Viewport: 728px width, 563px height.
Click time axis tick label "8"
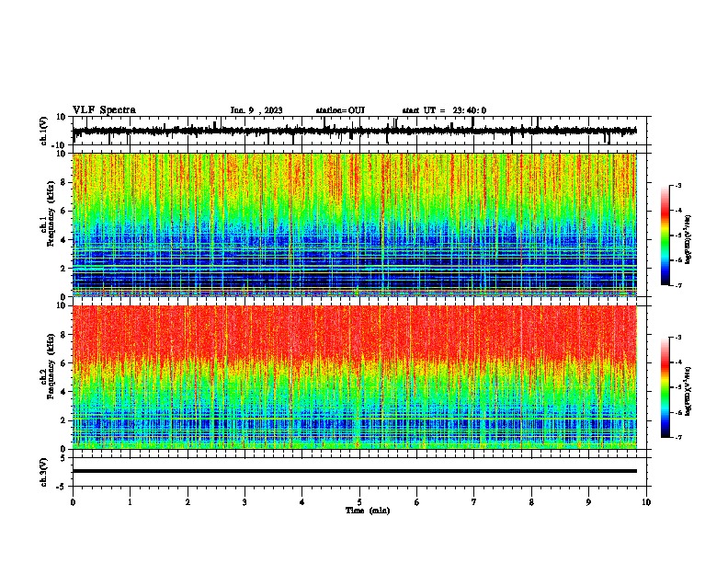[531, 502]
